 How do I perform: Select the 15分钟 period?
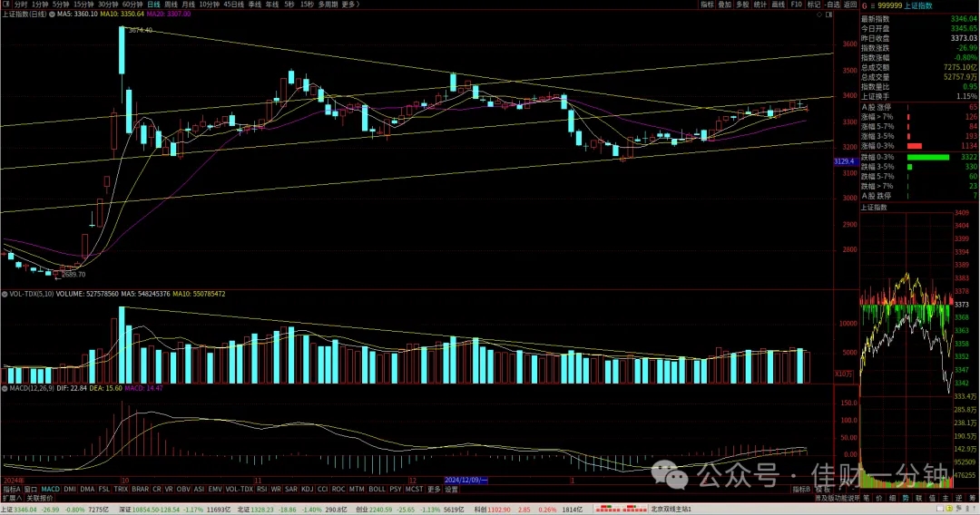point(83,5)
